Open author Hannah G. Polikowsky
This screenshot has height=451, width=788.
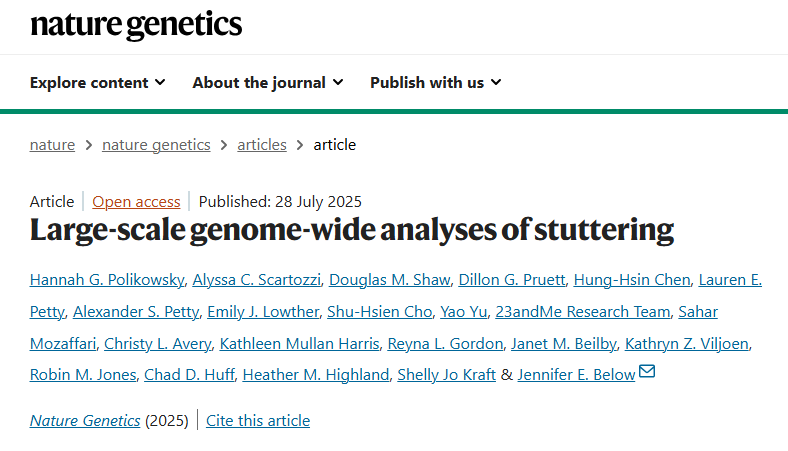coord(107,280)
